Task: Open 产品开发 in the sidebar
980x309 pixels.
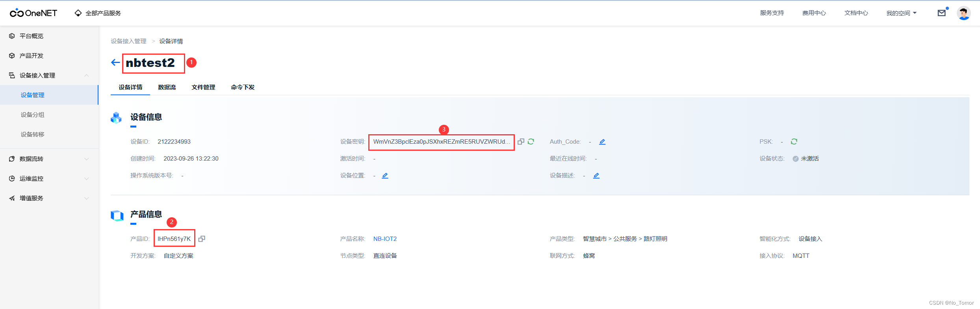Action: [x=32, y=56]
